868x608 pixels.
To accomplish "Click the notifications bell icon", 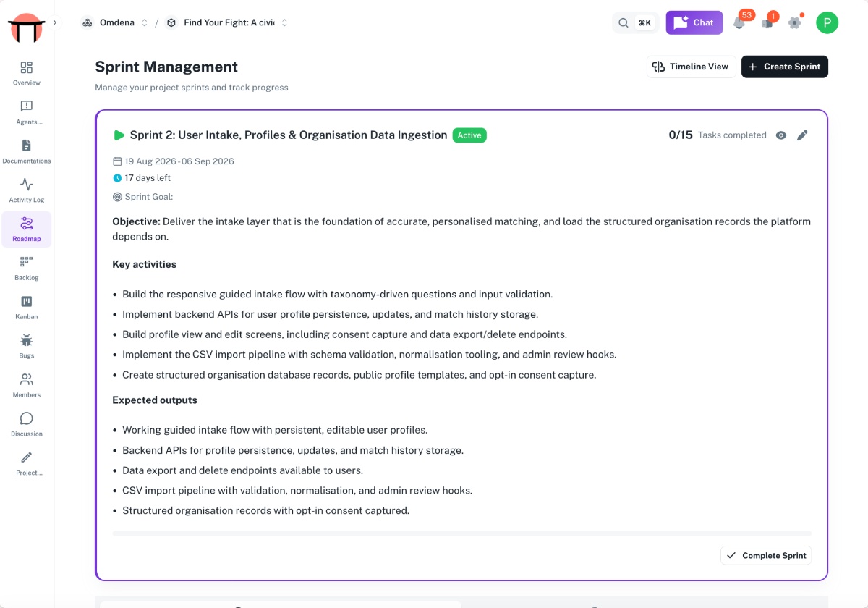I will coord(739,22).
